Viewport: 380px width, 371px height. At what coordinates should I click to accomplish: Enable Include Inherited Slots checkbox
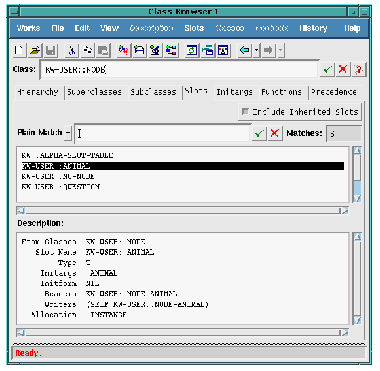point(245,111)
